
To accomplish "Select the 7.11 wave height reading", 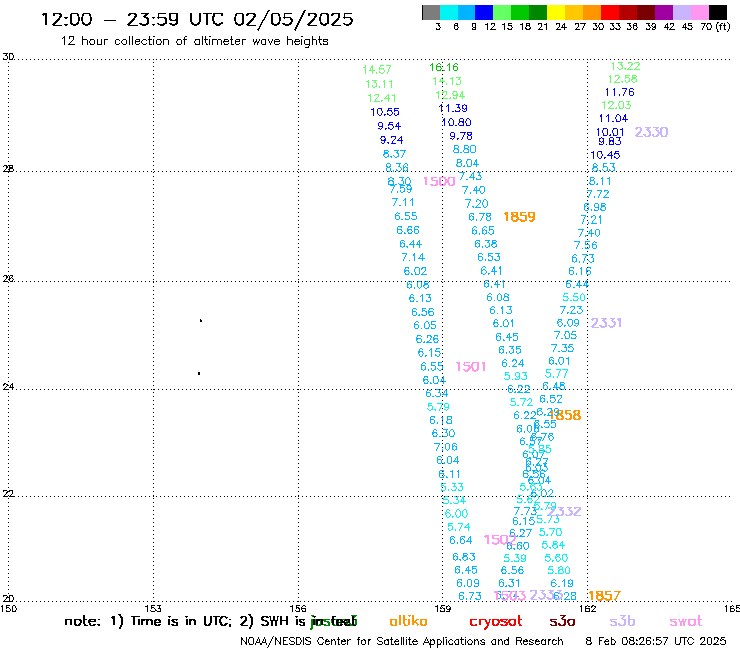I will pyautogui.click(x=403, y=202).
